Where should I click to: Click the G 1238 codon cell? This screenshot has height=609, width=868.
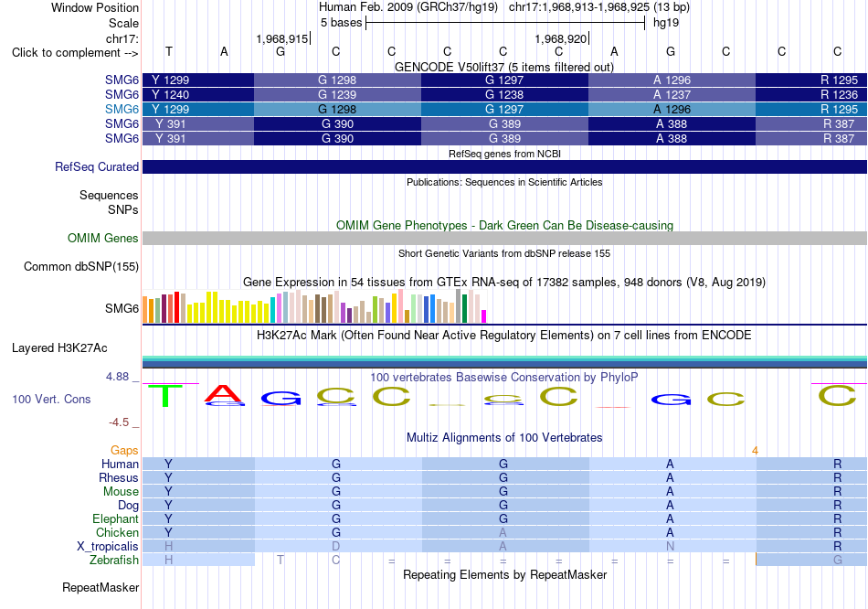click(505, 95)
